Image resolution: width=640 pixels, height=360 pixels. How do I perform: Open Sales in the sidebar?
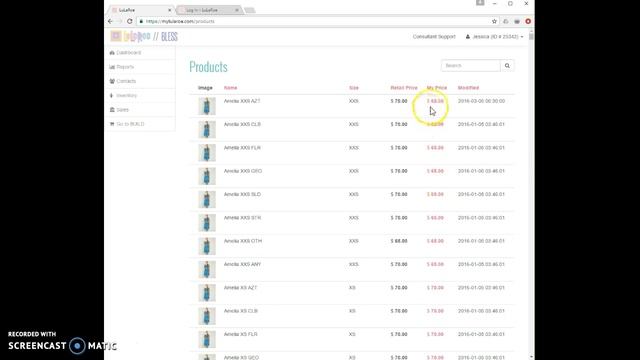(140, 110)
